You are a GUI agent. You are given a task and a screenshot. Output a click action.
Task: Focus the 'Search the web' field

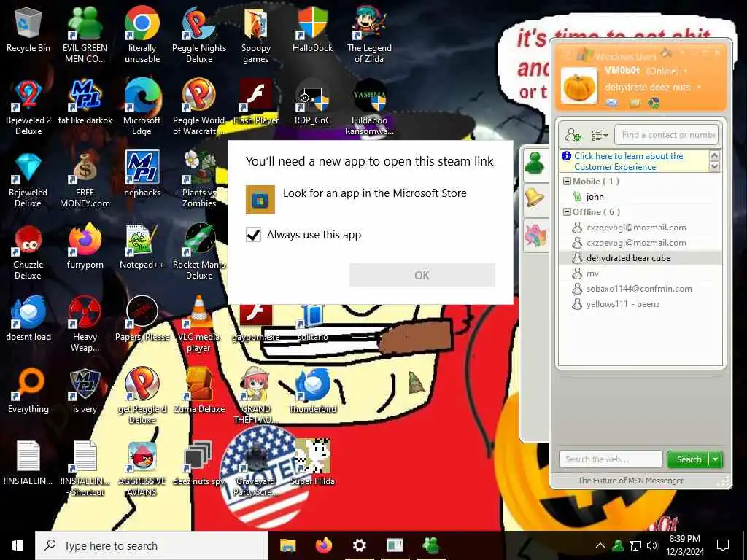[x=611, y=459]
